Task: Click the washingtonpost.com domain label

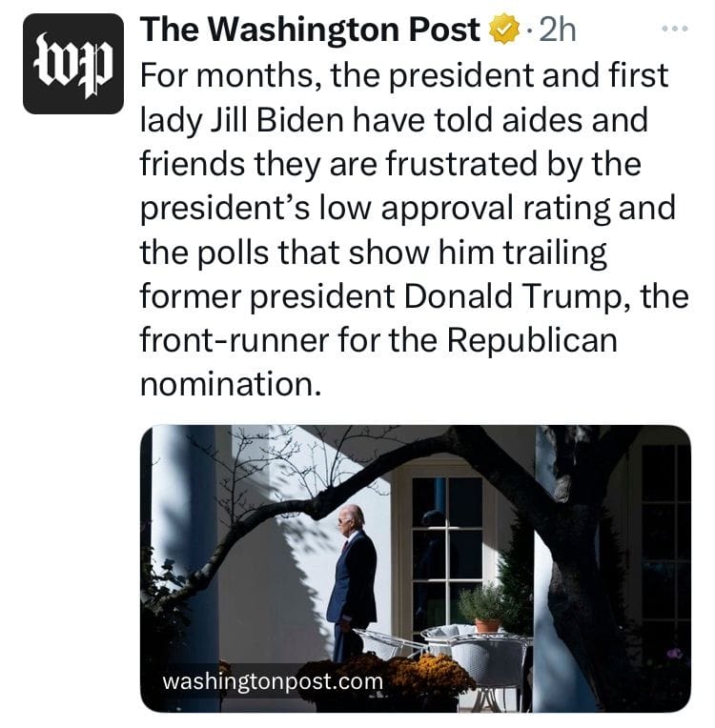Action: [x=273, y=682]
